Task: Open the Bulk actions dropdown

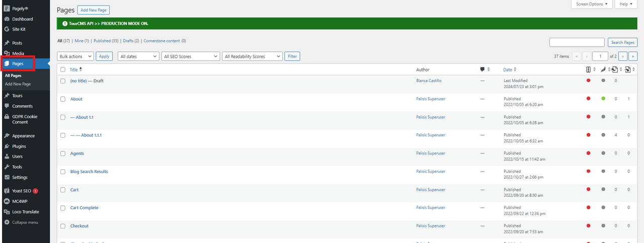Action: click(x=75, y=56)
